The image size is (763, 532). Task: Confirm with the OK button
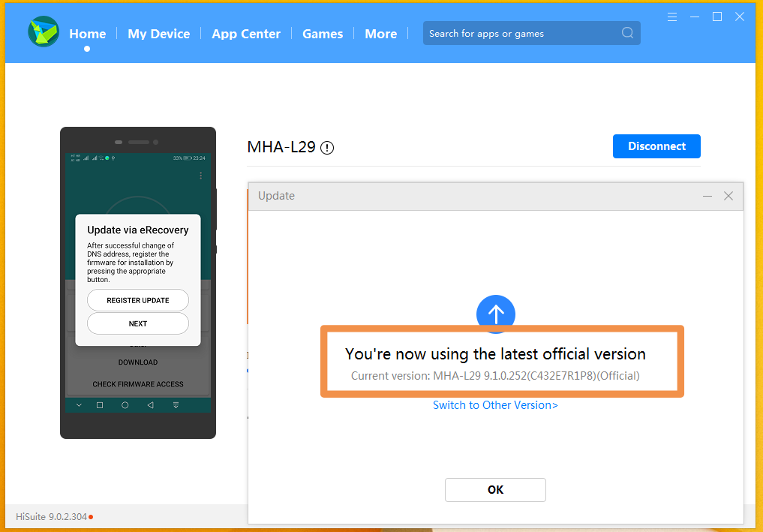(495, 490)
